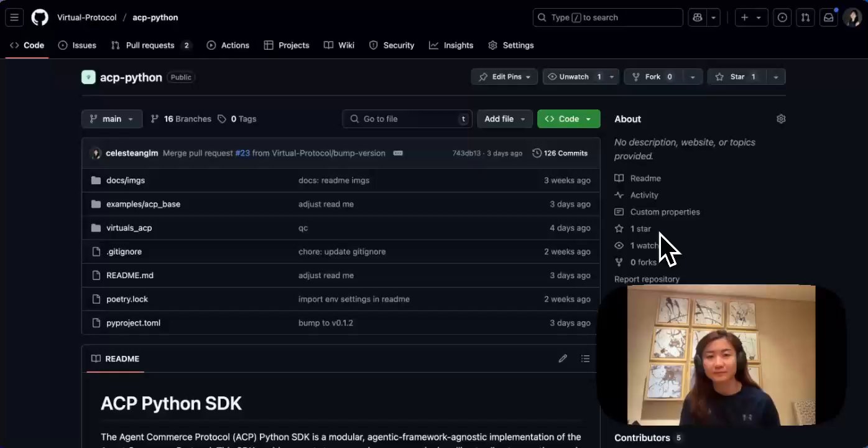868x448 pixels.
Task: Expand the Fork options dropdown arrow
Action: (x=692, y=77)
